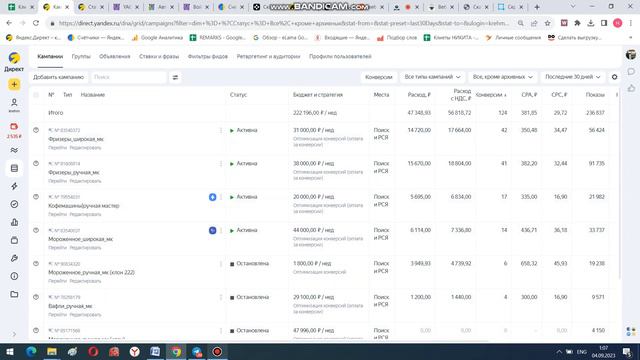640x360 pixels.
Task: Sort by the Конверсии column header
Action: point(491,95)
